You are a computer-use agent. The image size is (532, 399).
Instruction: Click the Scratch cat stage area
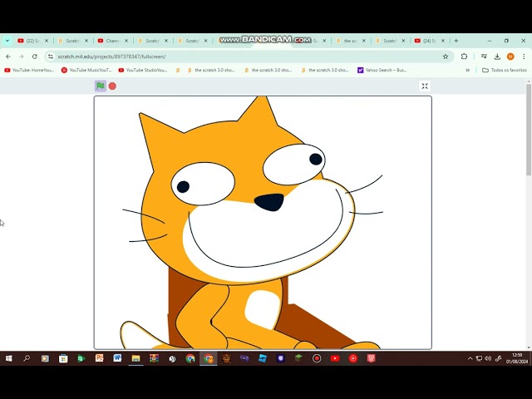coord(263,223)
